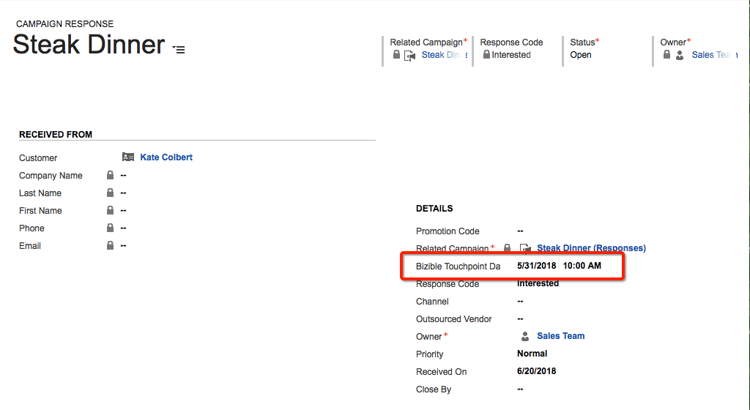Open Kate Colbert customer link
This screenshot has width=750, height=410.
click(x=166, y=157)
